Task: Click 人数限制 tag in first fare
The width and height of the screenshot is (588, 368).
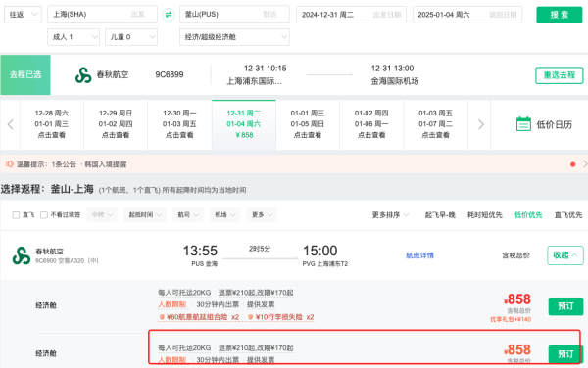Action: [172, 304]
